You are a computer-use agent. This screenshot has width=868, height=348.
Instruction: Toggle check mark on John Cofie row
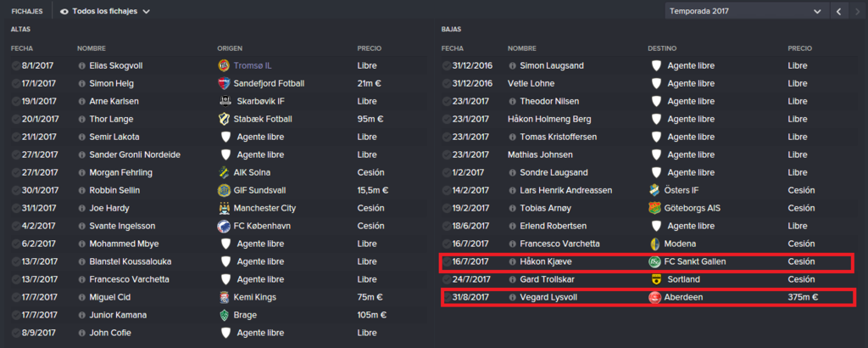pyautogui.click(x=15, y=333)
